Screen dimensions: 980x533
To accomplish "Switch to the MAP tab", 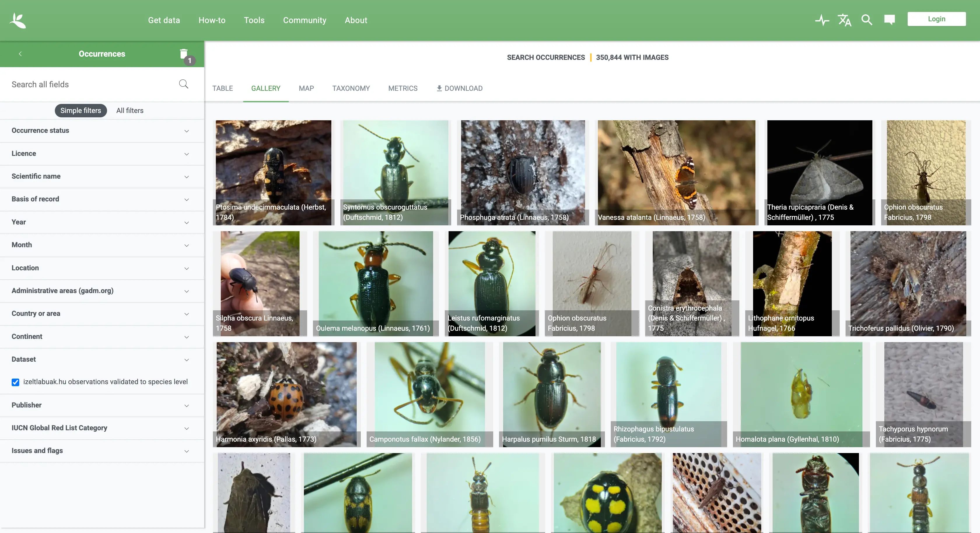I will click(x=306, y=88).
